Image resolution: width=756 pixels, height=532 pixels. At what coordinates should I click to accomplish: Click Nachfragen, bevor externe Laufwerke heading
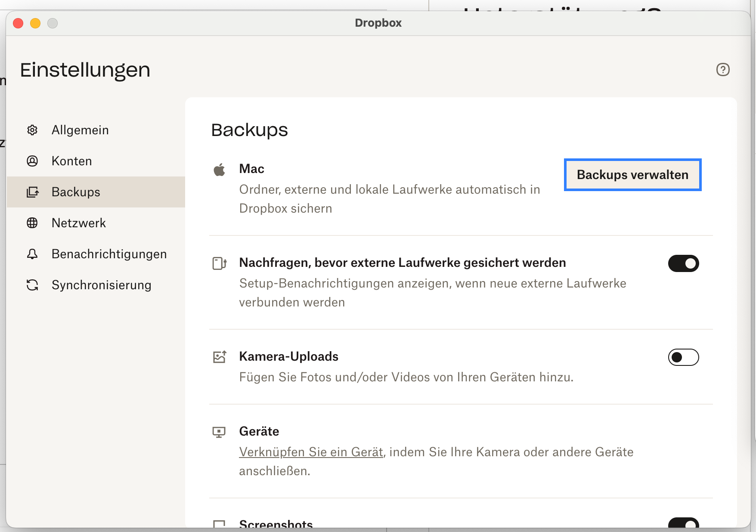coord(403,263)
